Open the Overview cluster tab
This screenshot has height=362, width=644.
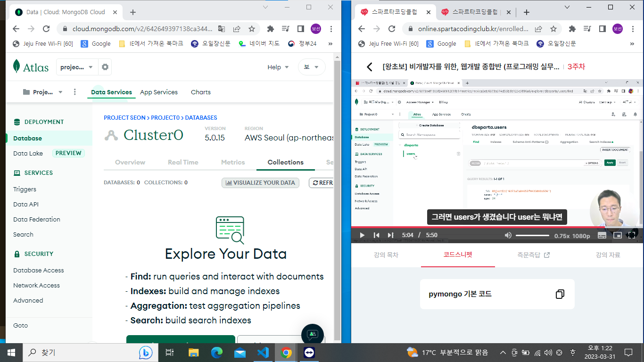(x=130, y=162)
